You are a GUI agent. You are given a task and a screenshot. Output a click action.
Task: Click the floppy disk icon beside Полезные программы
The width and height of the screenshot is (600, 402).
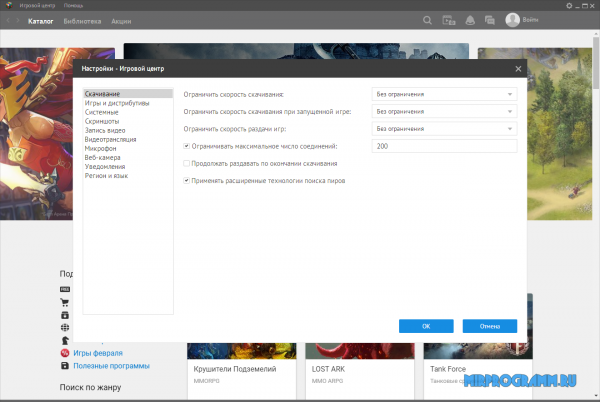pos(65,366)
